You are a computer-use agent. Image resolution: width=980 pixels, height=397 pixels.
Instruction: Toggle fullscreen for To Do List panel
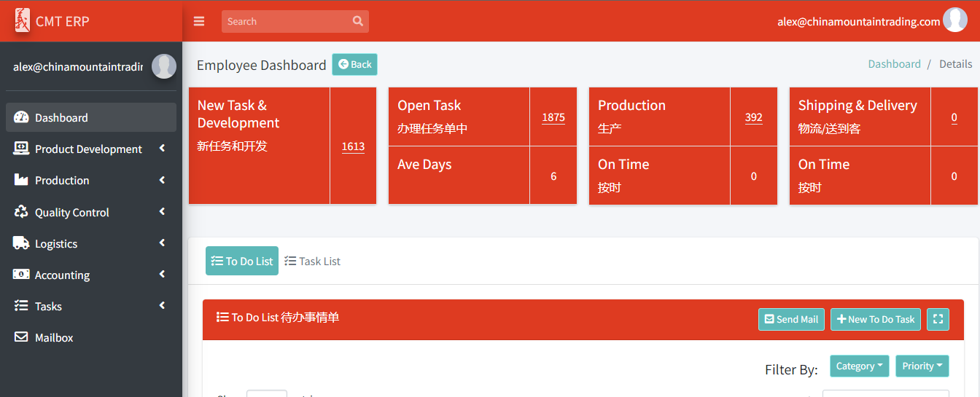pos(938,319)
